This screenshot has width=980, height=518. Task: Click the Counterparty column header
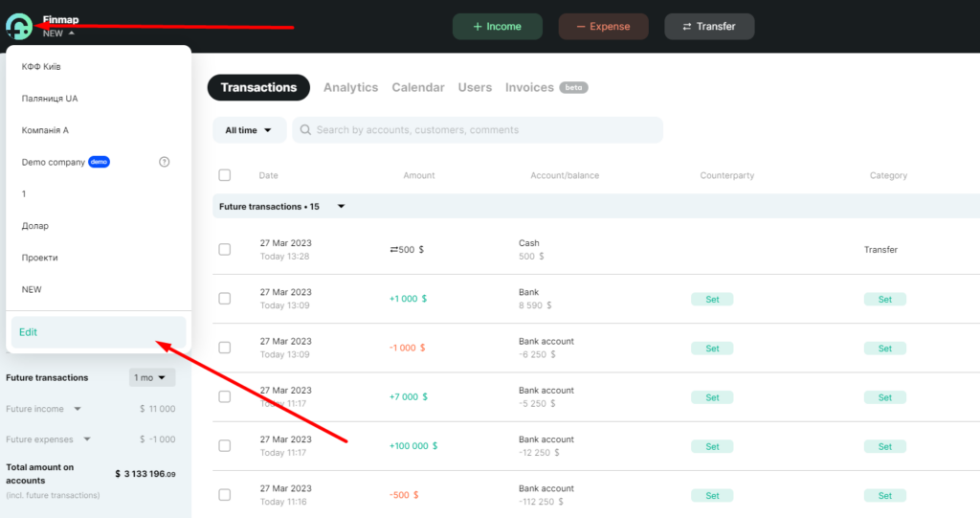point(727,175)
